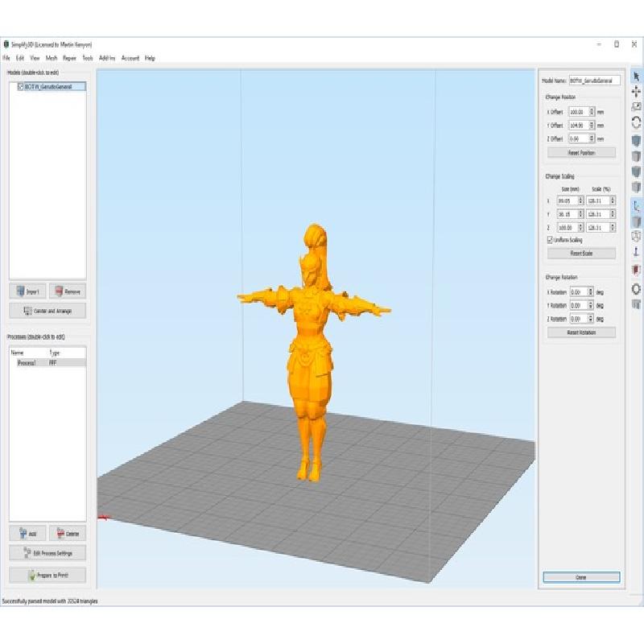
Task: Toggle solid model rendering icon
Action: [x=636, y=222]
